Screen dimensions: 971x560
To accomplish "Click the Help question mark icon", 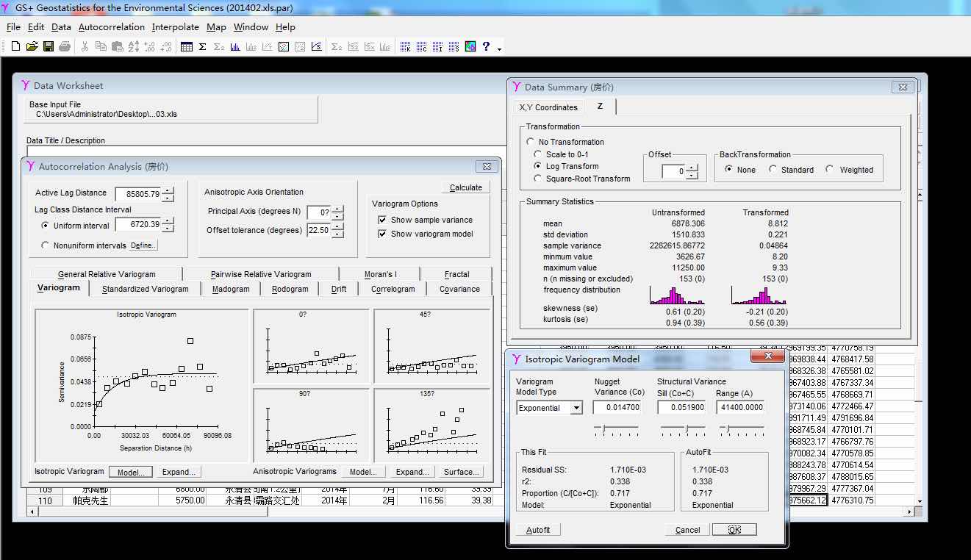I will tap(486, 46).
